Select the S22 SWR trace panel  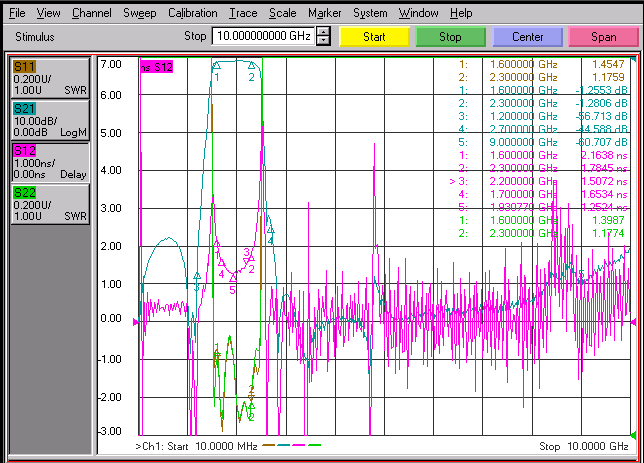(50, 204)
